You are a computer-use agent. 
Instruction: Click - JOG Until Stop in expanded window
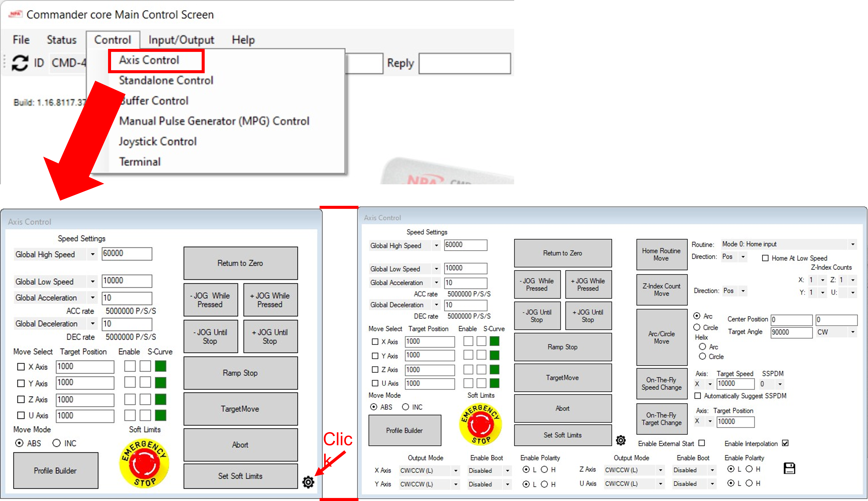coord(537,316)
